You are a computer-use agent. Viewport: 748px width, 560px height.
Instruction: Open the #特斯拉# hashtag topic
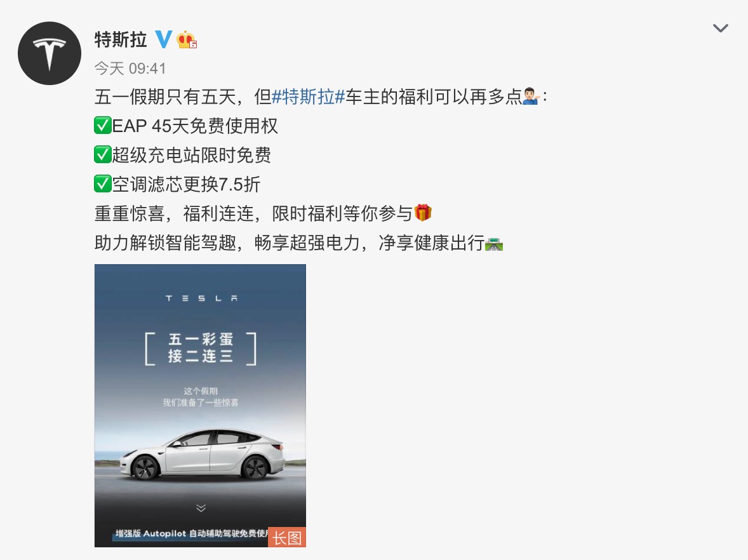[308, 97]
